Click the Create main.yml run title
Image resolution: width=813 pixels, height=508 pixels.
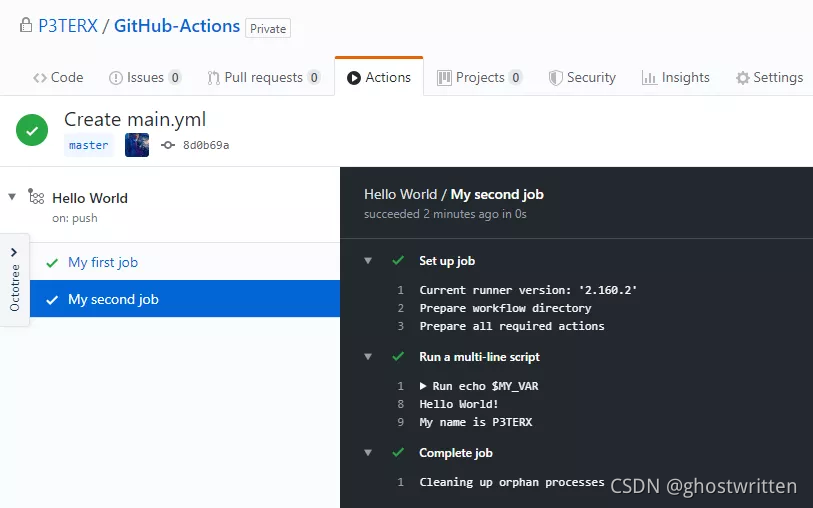(135, 120)
